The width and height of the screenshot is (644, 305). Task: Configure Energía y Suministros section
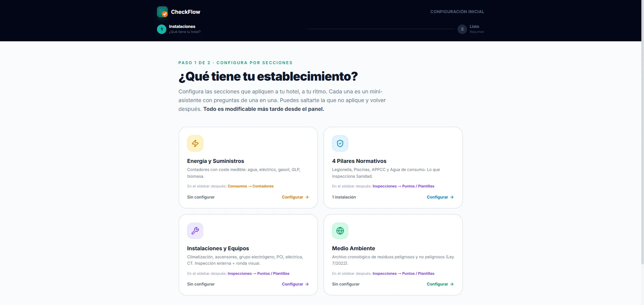coord(295,197)
